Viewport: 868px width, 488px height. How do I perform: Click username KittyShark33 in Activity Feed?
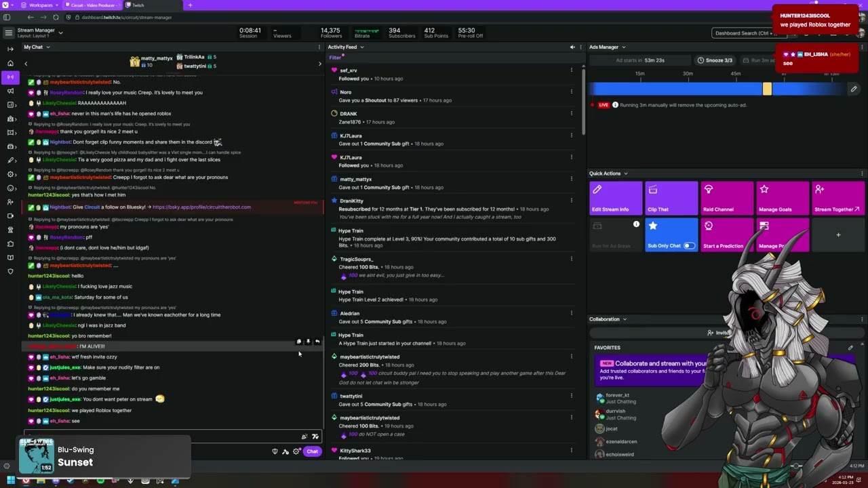355,451
